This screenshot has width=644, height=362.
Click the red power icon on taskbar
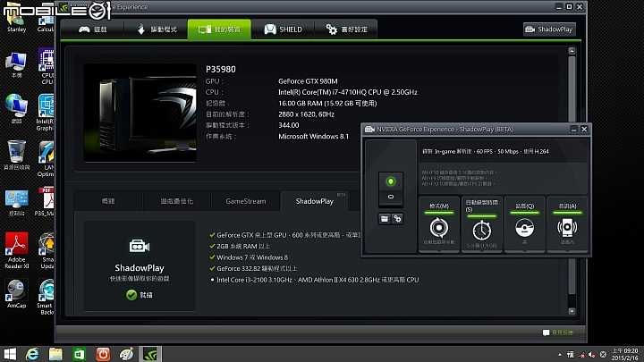click(103, 354)
